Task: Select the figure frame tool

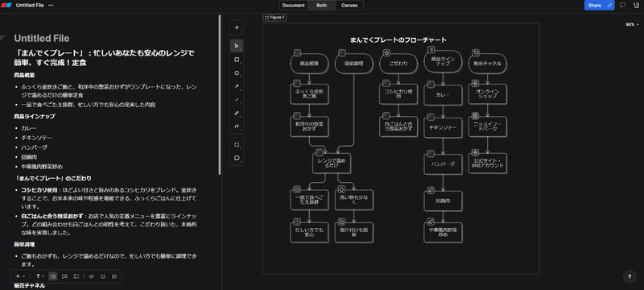Action: point(237,144)
